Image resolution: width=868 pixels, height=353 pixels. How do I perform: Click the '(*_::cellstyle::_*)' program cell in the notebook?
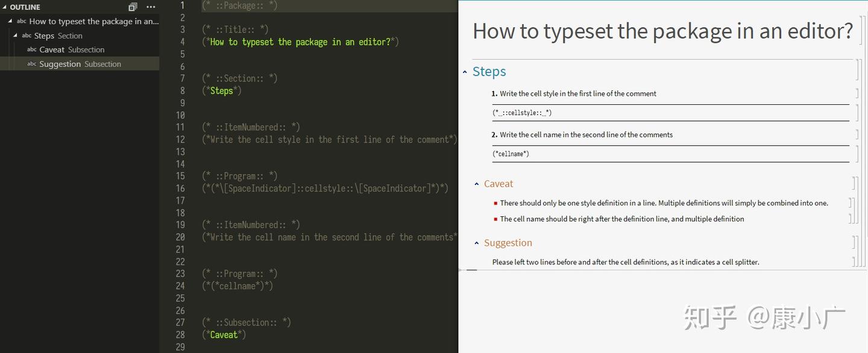click(522, 113)
